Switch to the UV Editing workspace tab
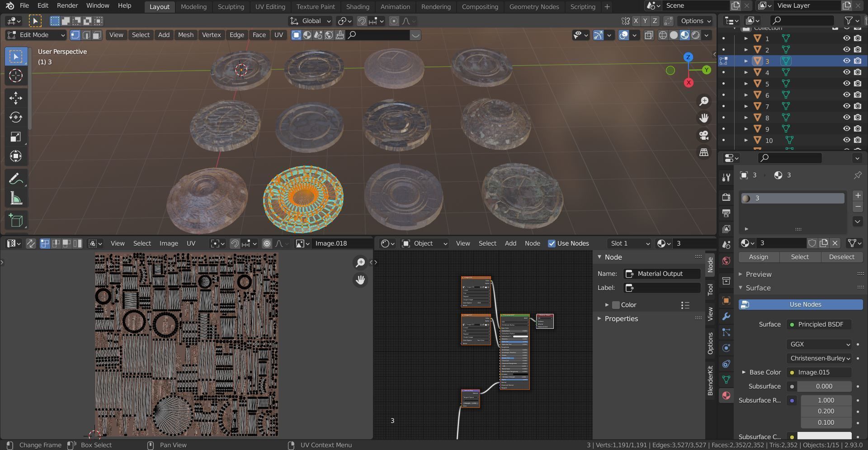Viewport: 868px width, 450px height. pyautogui.click(x=270, y=7)
